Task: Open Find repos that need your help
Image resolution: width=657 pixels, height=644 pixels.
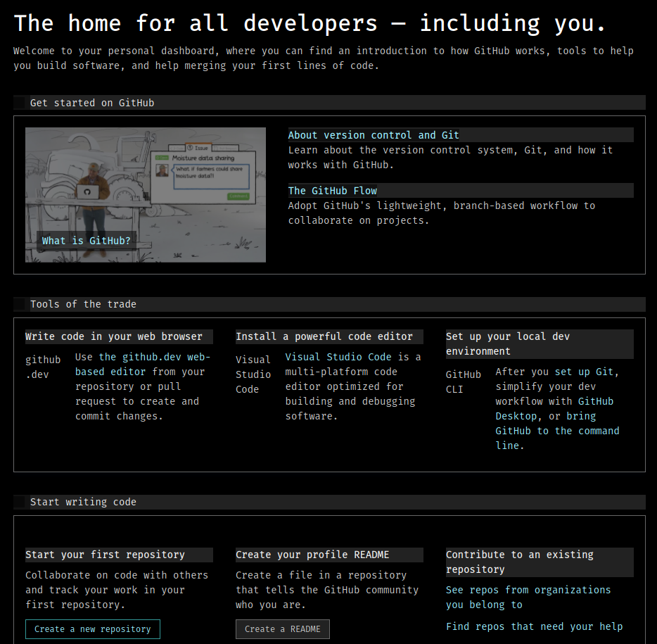Action: 534,626
